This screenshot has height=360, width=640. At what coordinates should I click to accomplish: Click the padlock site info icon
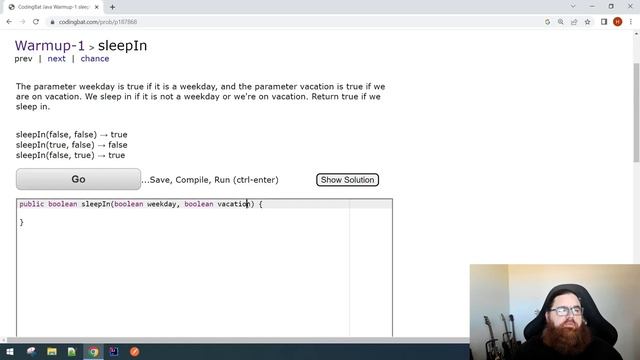52,22
